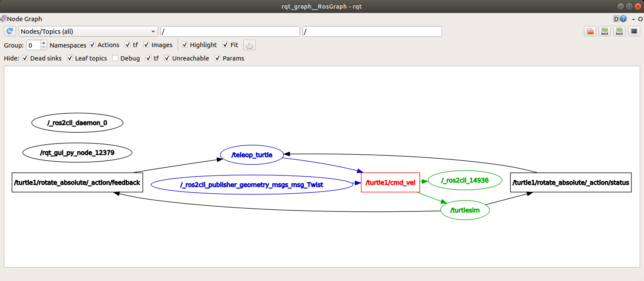Screen dimensions: 644x281
Task: Select the /rqt_gui_py_node_12379 node
Action: [77, 153]
